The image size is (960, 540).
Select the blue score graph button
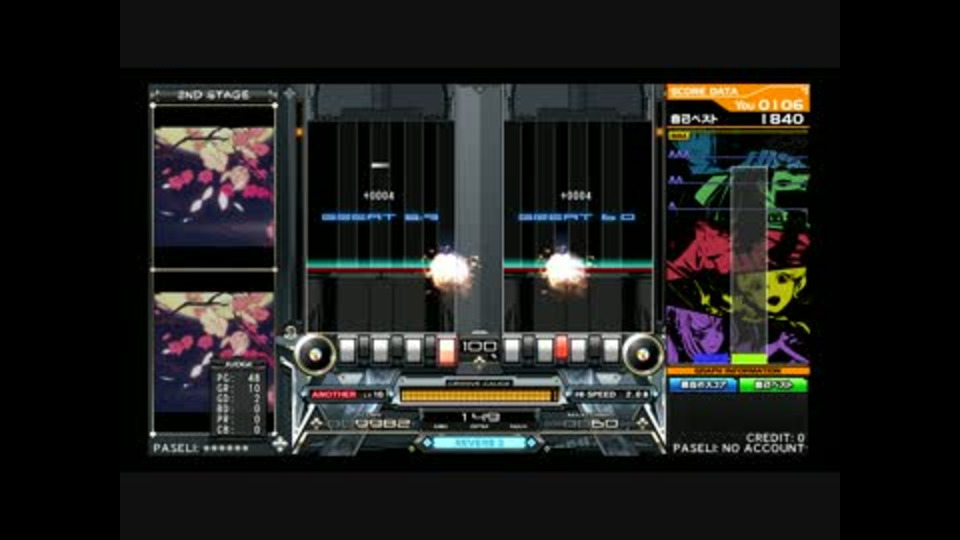pos(702,385)
